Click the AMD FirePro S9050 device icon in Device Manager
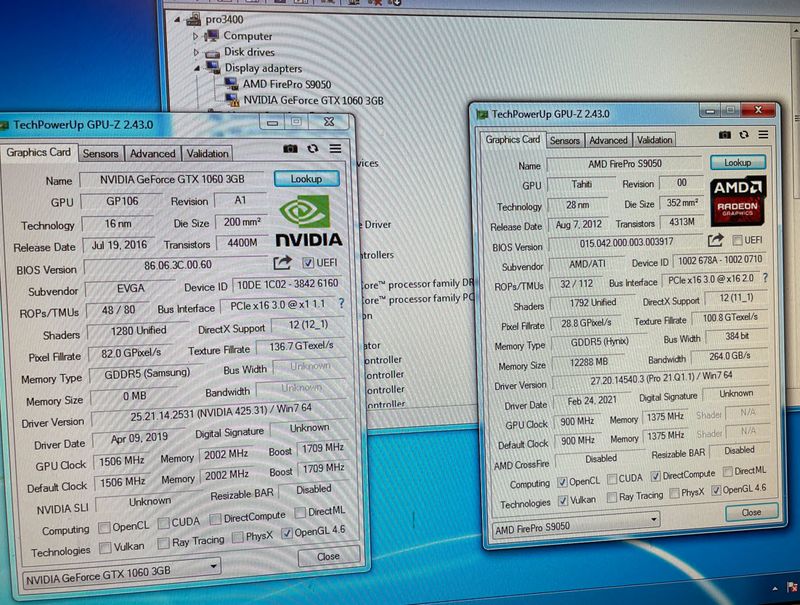Image resolution: width=800 pixels, height=605 pixels. click(231, 84)
